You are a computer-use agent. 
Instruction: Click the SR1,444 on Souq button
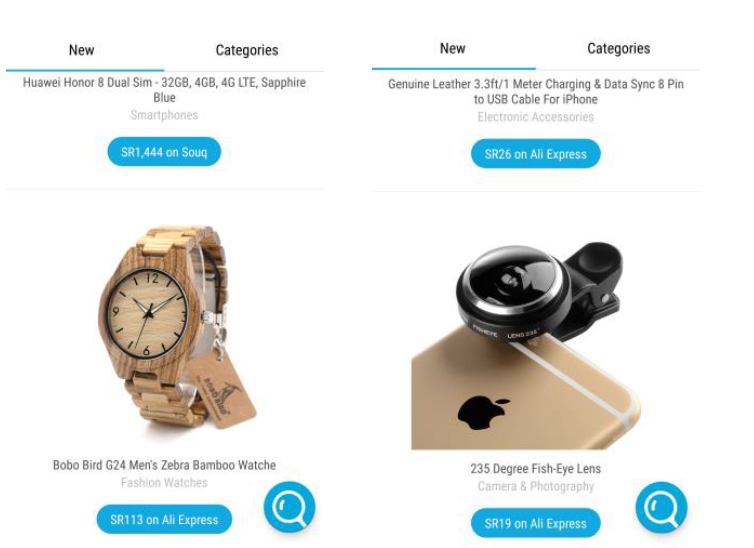164,152
